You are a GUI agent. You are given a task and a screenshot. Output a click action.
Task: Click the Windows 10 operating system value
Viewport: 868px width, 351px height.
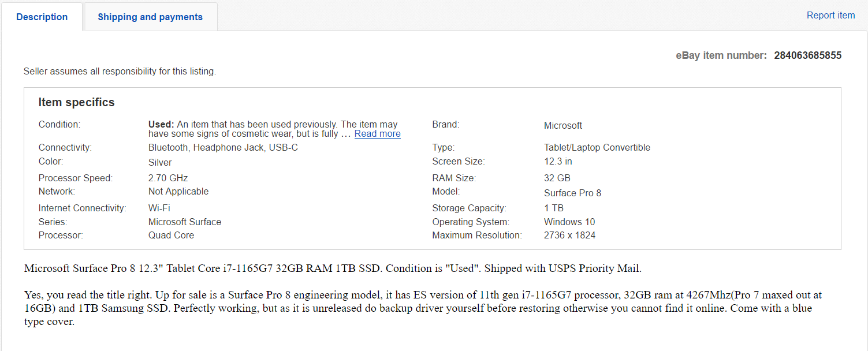(569, 222)
